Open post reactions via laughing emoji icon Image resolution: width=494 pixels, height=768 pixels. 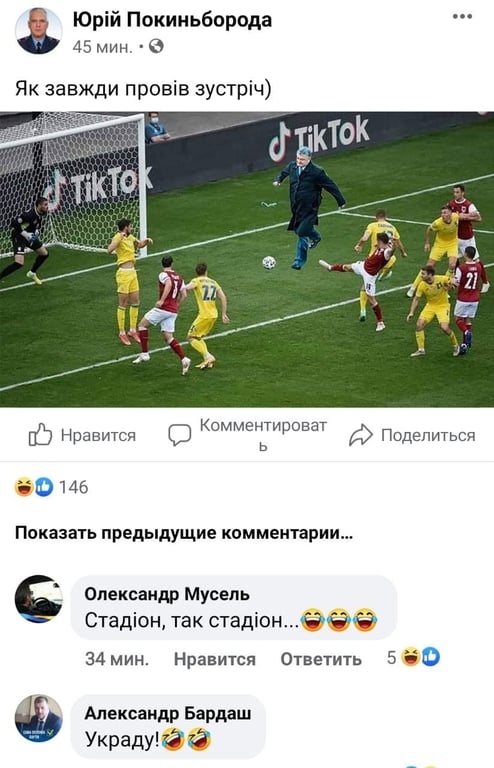24,487
